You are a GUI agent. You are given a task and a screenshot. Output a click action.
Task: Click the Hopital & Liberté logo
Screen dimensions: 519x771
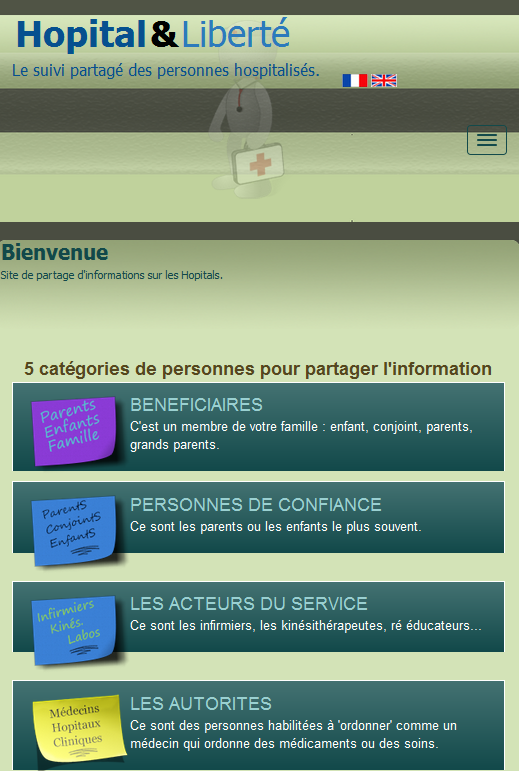point(153,35)
